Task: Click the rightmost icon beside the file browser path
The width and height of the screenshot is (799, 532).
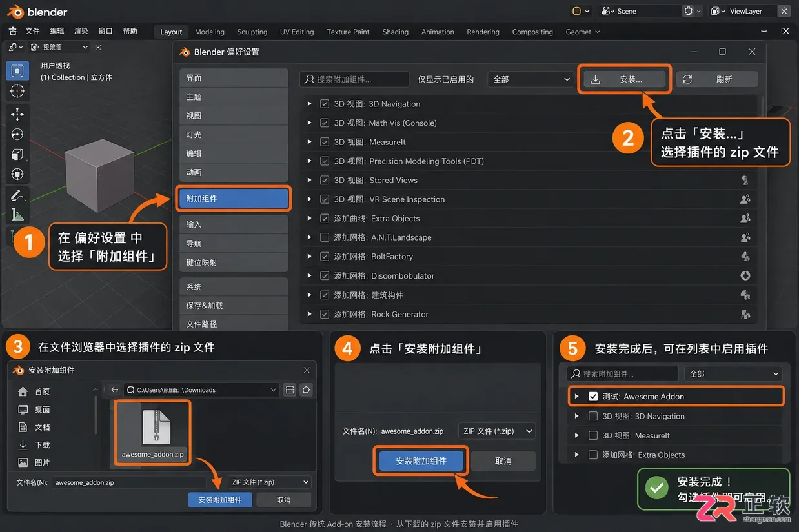Action: pos(307,389)
